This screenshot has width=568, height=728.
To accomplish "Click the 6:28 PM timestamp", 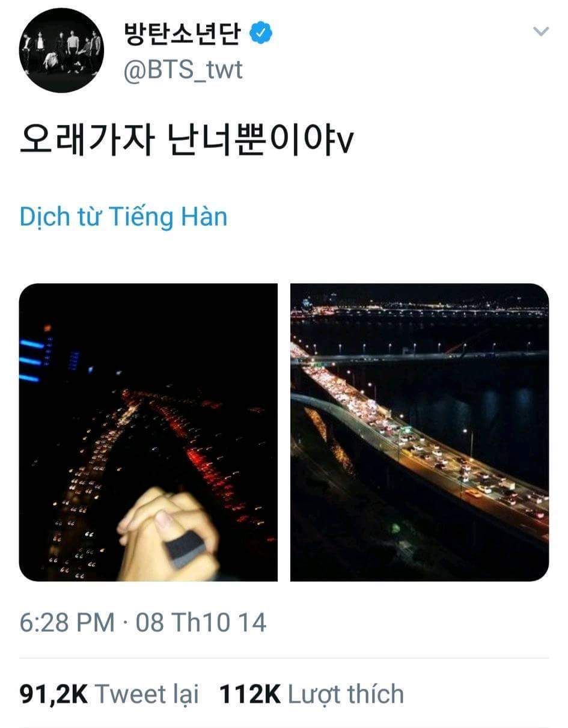I will point(67,622).
